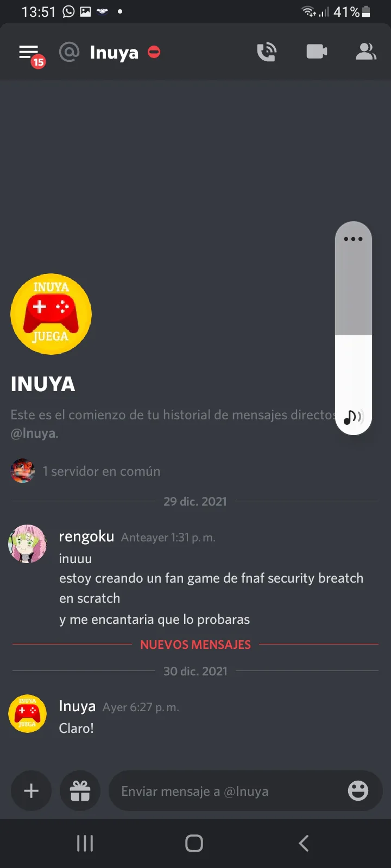The width and height of the screenshot is (391, 868).
Task: Open the members list icon
Action: tap(366, 52)
